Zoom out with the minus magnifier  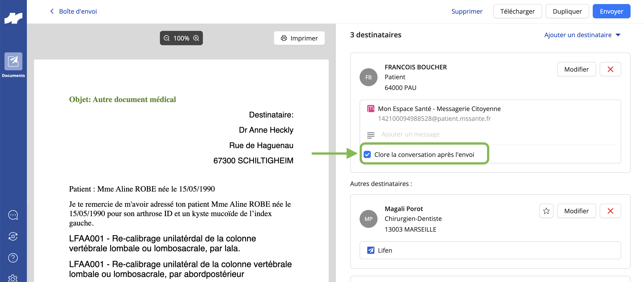(167, 38)
